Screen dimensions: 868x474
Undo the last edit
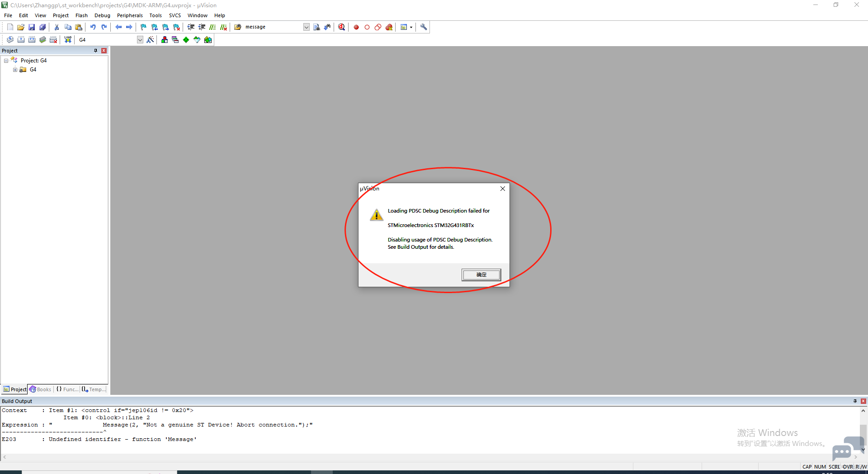point(93,27)
